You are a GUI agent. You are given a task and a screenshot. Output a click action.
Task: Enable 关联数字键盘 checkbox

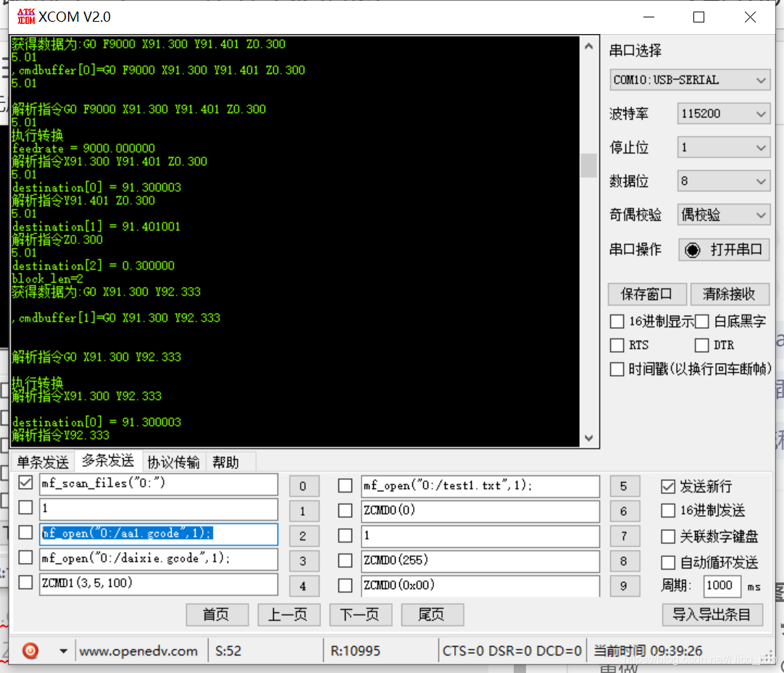[x=668, y=537]
